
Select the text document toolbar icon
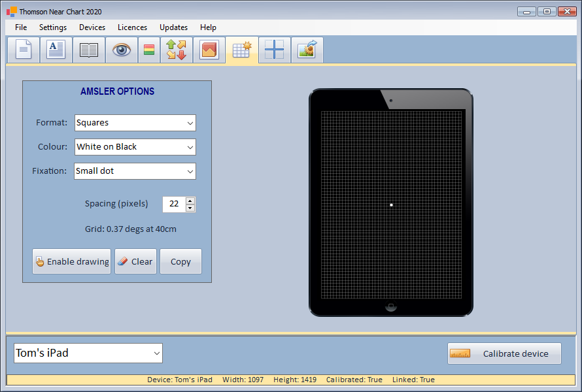(x=56, y=50)
